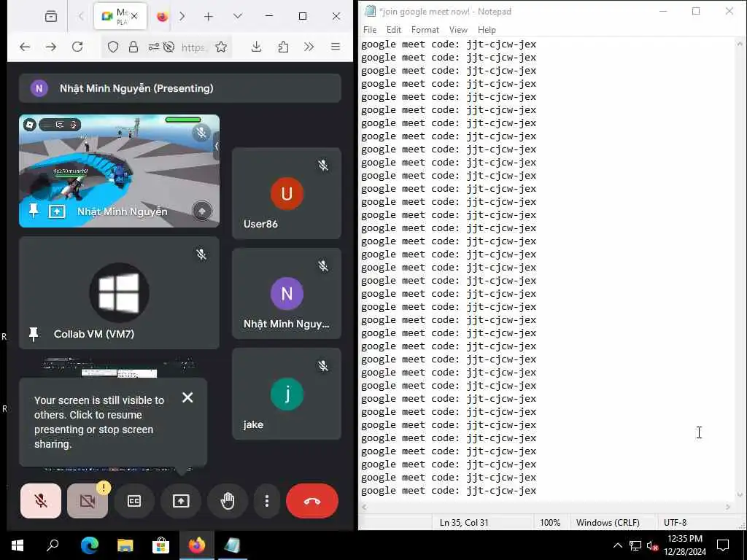List all tabs dropdown arrow

coord(238,16)
